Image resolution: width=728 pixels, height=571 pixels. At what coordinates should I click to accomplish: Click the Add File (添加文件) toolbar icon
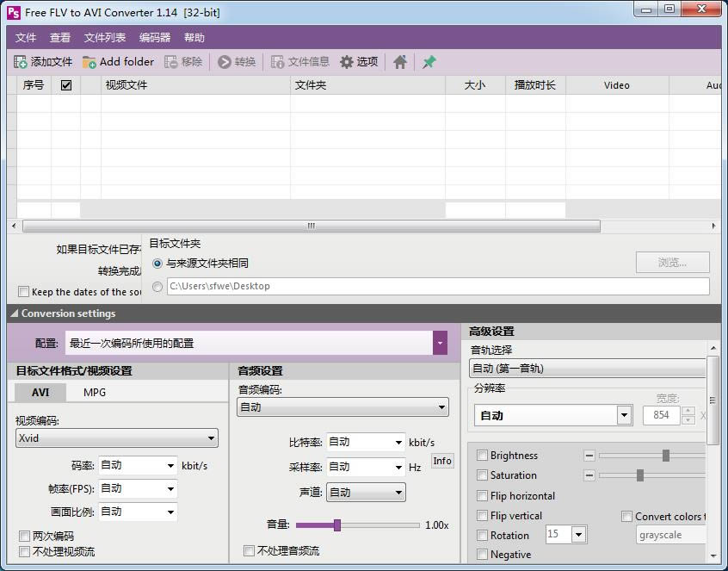[21, 62]
